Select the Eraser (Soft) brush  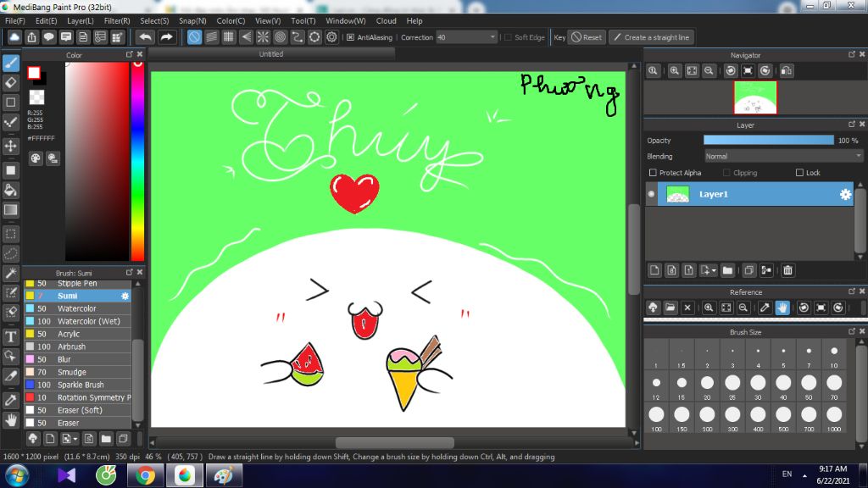pos(77,411)
